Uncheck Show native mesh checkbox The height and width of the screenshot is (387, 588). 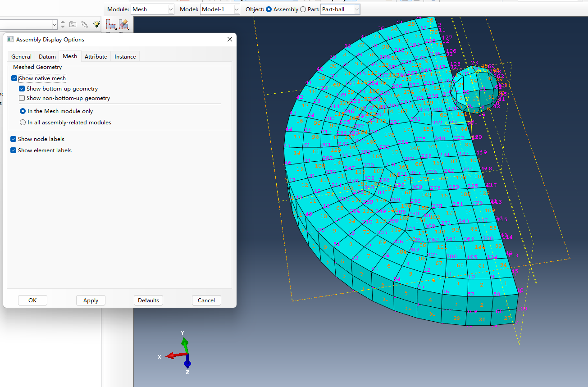14,78
